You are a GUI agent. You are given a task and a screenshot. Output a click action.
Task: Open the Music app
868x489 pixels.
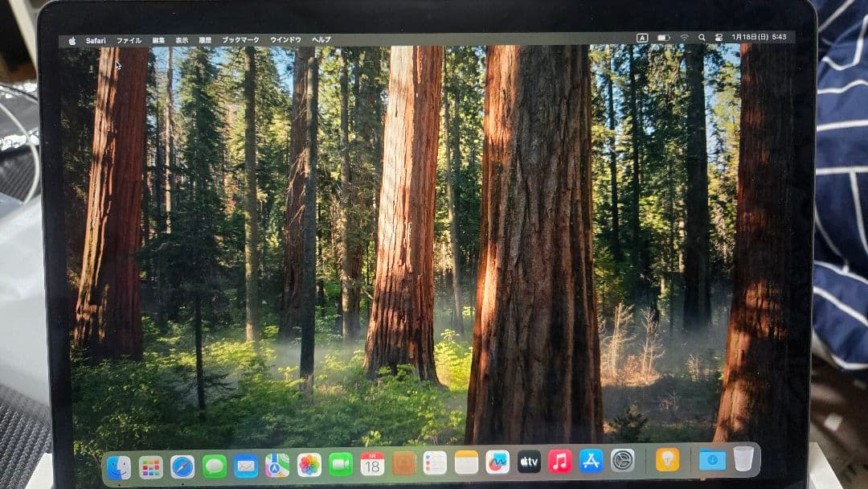[x=559, y=464]
